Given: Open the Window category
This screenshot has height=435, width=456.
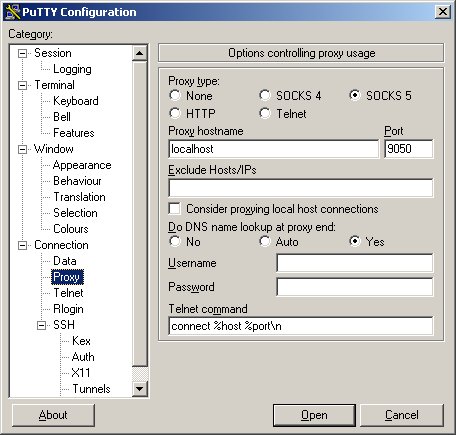Looking at the screenshot, I should tap(54, 149).
